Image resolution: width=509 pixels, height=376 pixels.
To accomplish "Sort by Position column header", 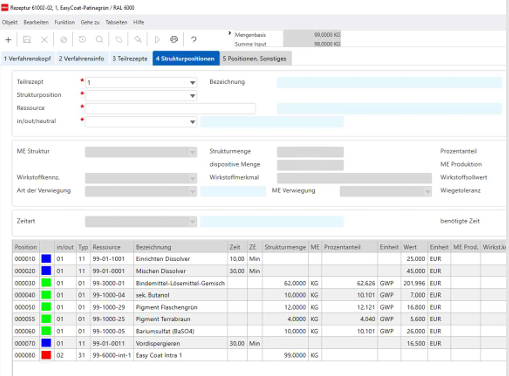I will (26, 247).
